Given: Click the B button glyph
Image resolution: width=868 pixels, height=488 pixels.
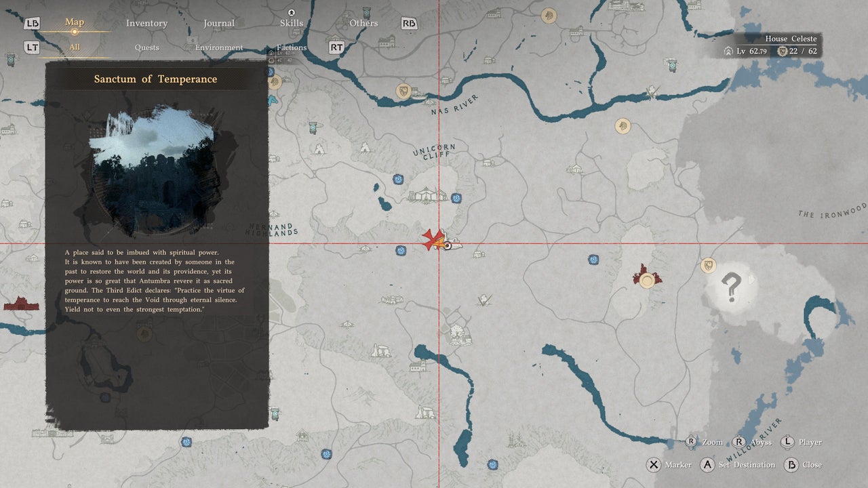Looking at the screenshot, I should (x=791, y=465).
